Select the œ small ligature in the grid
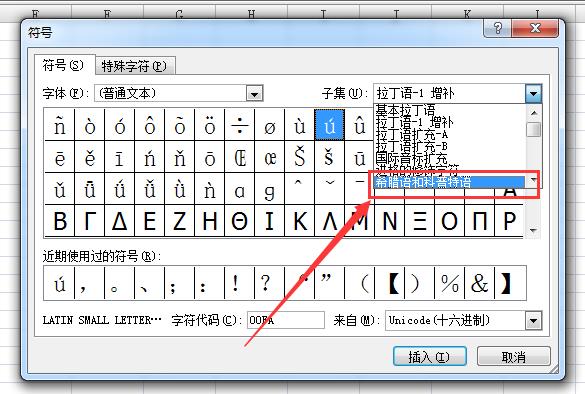 (x=270, y=157)
